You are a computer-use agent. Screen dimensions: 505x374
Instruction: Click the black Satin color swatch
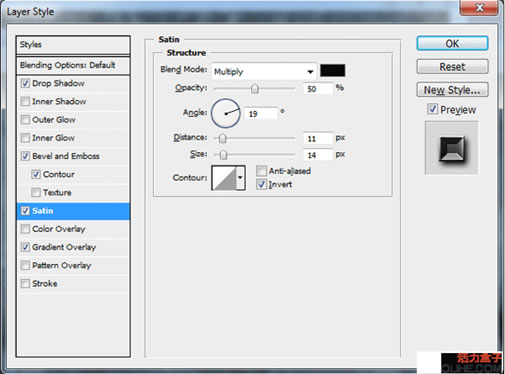(332, 71)
